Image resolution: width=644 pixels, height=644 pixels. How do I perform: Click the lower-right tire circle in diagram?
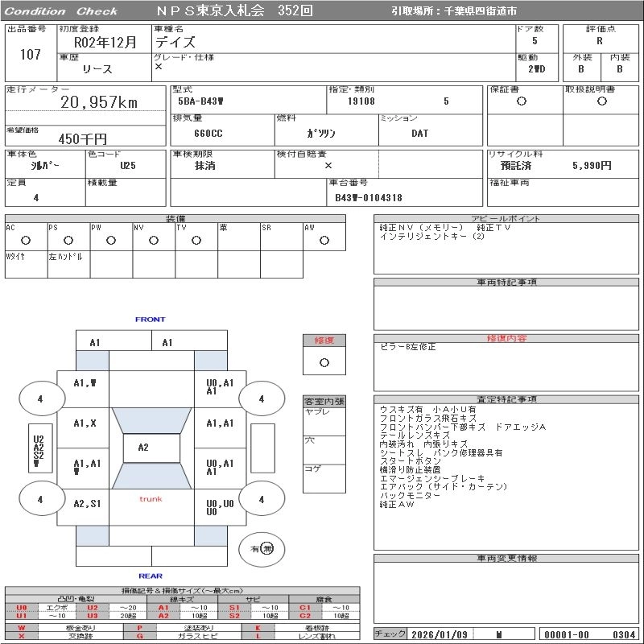(x=261, y=499)
